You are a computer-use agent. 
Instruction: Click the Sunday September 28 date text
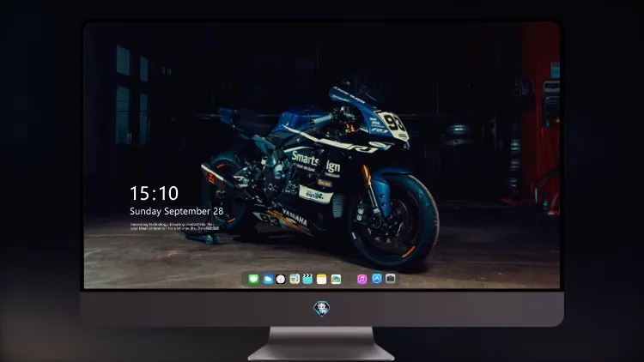pyautogui.click(x=177, y=211)
